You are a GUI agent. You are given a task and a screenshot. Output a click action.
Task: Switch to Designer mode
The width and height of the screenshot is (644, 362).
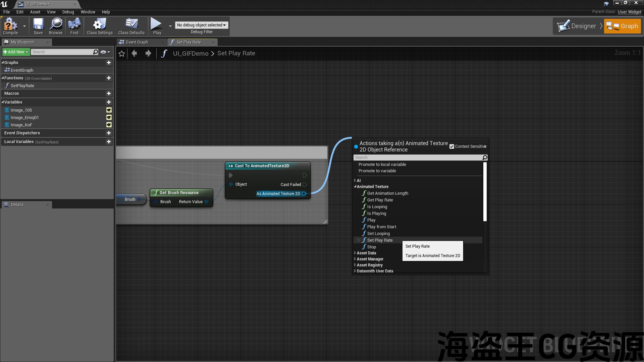577,26
